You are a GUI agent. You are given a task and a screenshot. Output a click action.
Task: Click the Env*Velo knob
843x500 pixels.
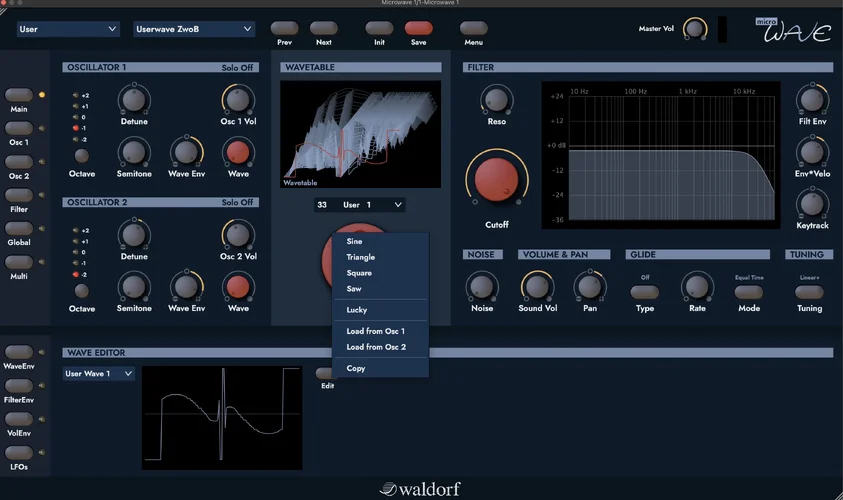coord(812,152)
